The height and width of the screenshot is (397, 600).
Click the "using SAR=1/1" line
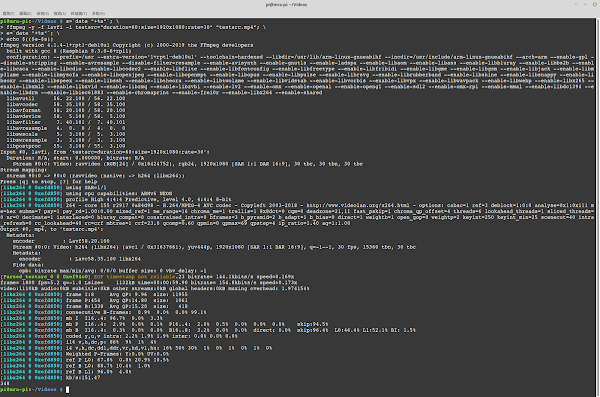click(x=53, y=188)
